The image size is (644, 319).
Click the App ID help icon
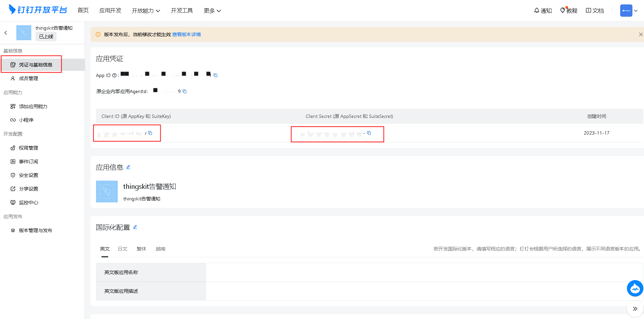114,75
